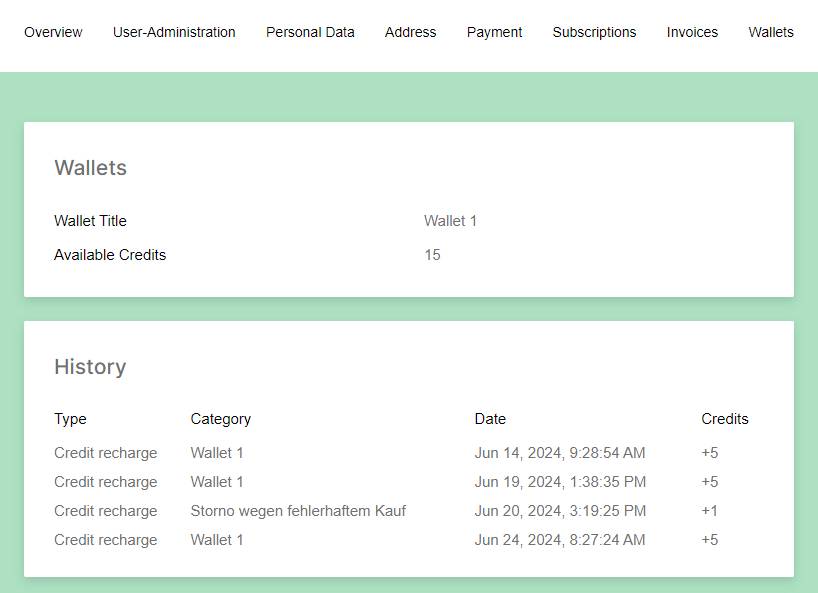Click the Type column header

pos(70,419)
